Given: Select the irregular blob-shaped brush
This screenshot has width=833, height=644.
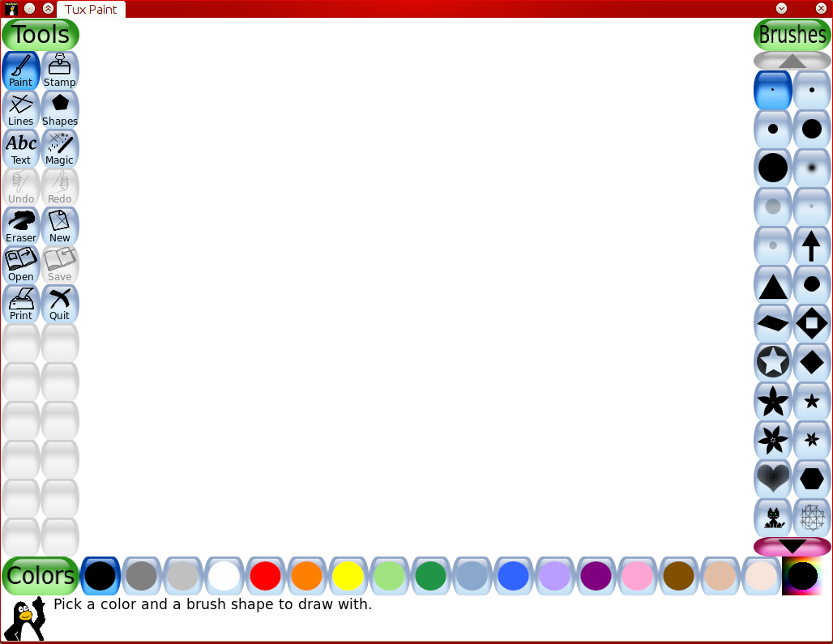Looking at the screenshot, I should click(811, 284).
